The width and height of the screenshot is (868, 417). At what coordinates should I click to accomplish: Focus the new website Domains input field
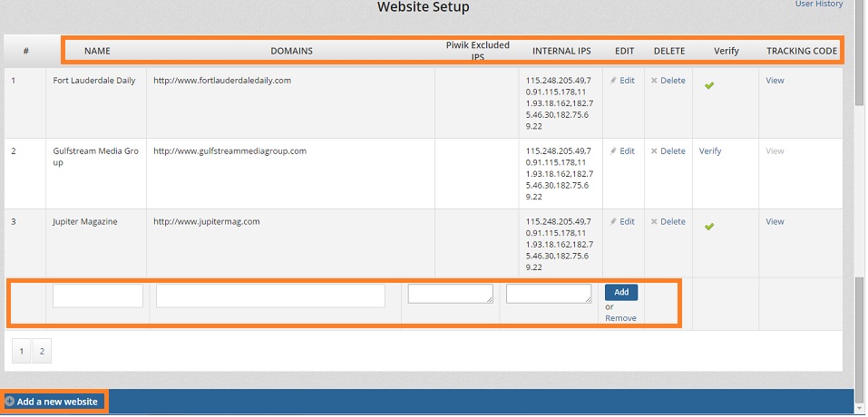click(270, 296)
